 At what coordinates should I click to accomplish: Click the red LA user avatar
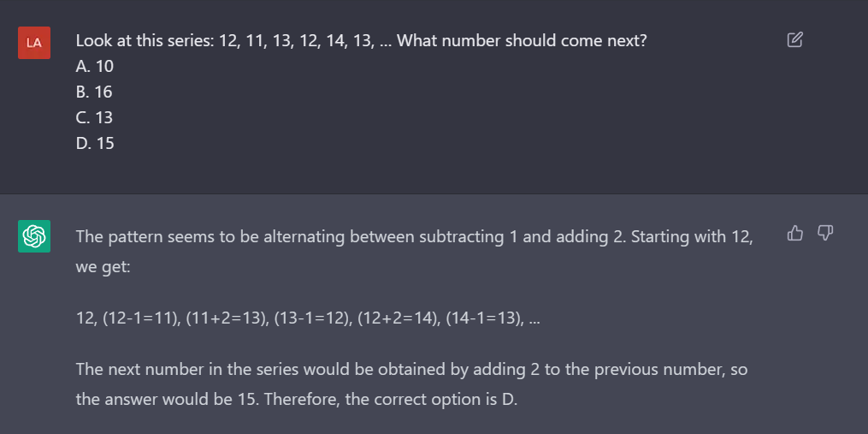(34, 43)
